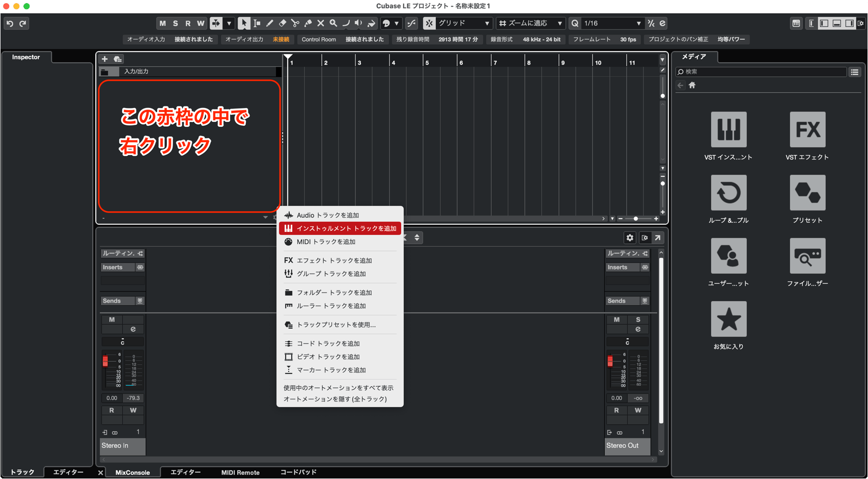Open the 1/16 quantize preset dropdown
The width and height of the screenshot is (868, 479).
coord(612,23)
